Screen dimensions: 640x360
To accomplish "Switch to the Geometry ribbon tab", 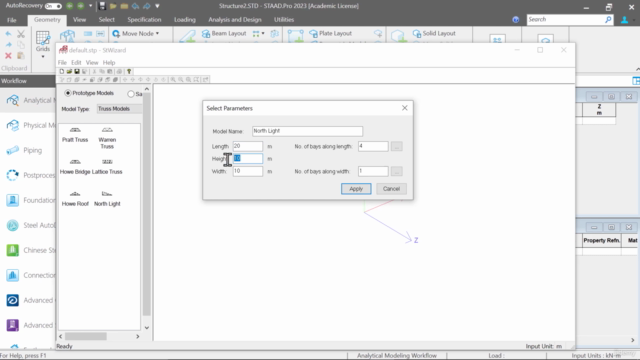I will (x=47, y=20).
